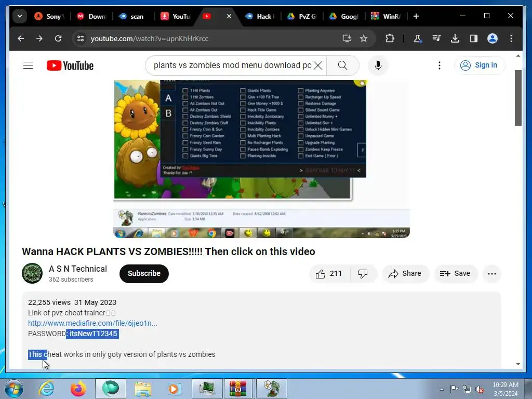Click the address bar URL
The height and width of the screenshot is (399, 532).
click(149, 38)
